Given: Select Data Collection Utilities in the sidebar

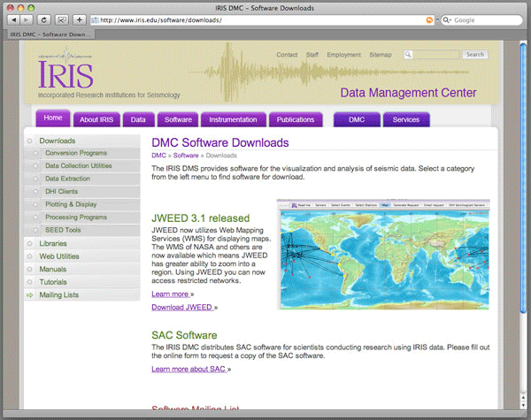Looking at the screenshot, I should [x=82, y=166].
